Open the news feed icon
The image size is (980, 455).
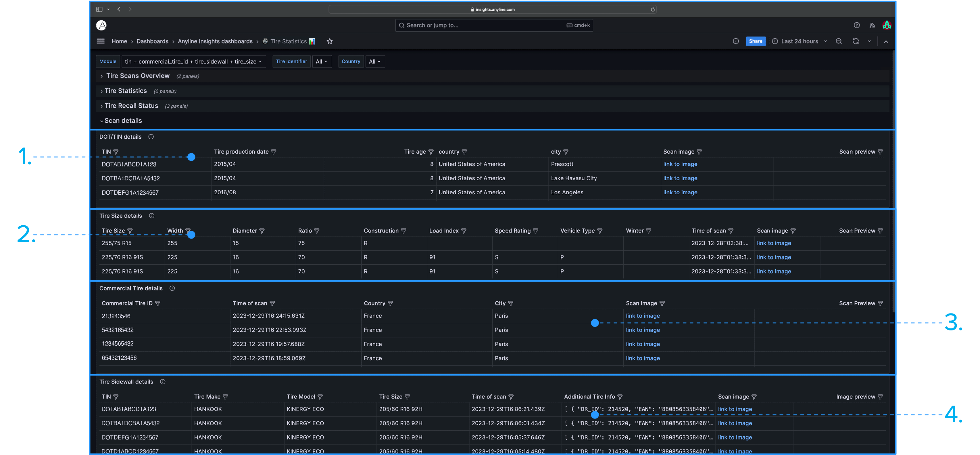872,26
